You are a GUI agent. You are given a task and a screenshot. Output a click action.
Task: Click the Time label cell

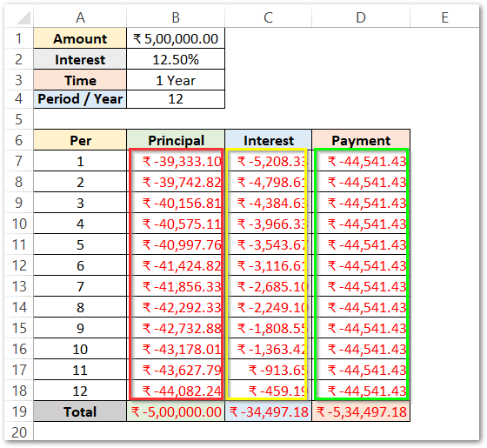[x=80, y=80]
